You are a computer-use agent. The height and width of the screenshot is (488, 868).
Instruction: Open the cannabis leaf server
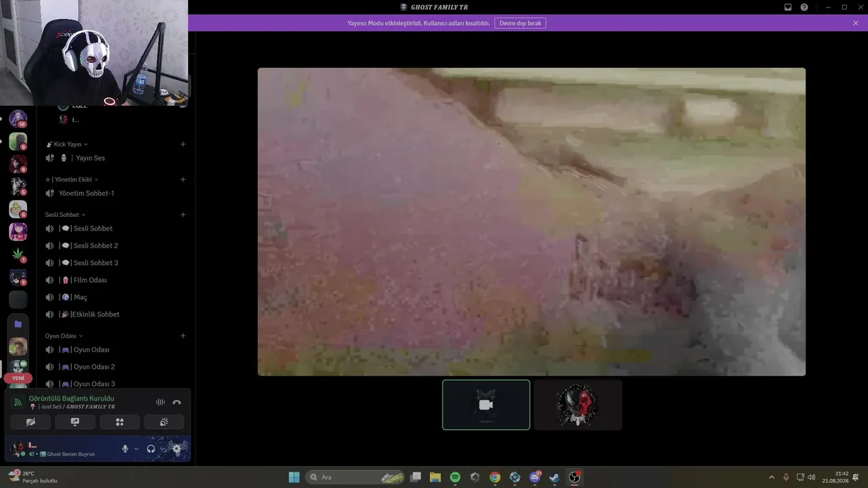click(18, 254)
